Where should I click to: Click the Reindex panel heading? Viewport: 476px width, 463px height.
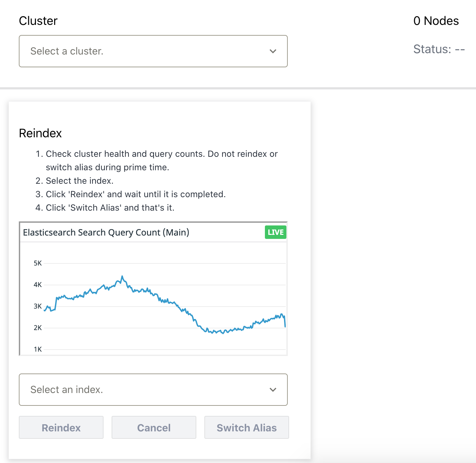40,133
